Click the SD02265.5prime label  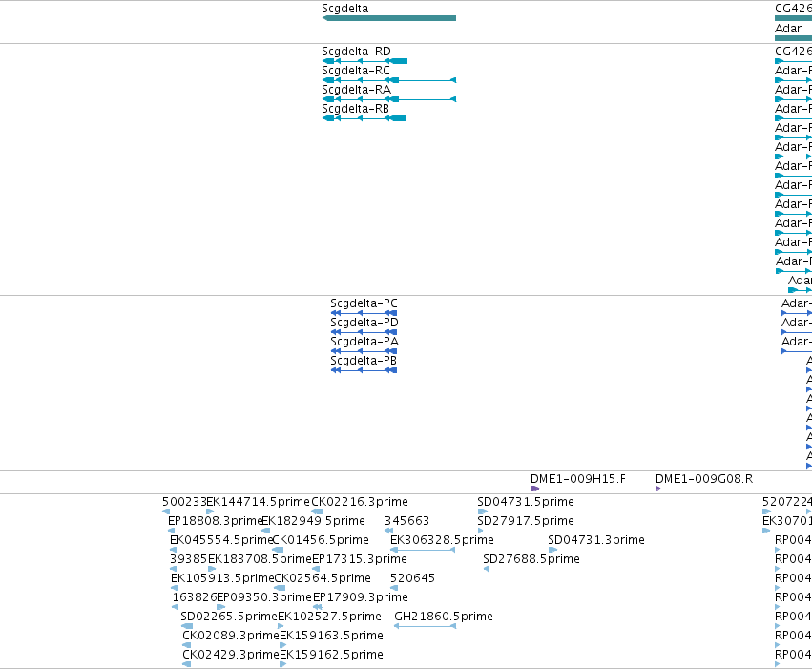229,617
